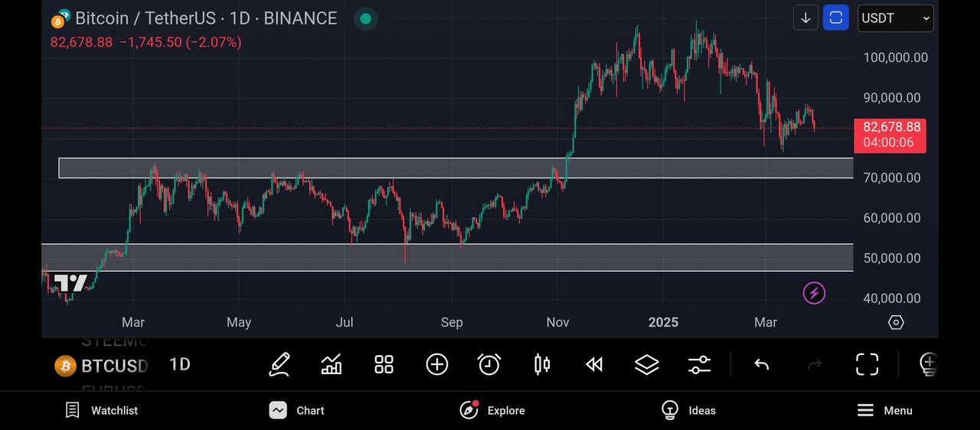This screenshot has height=430, width=980.
Task: Select the BTCUSD symbol in toolbar
Action: (x=101, y=366)
